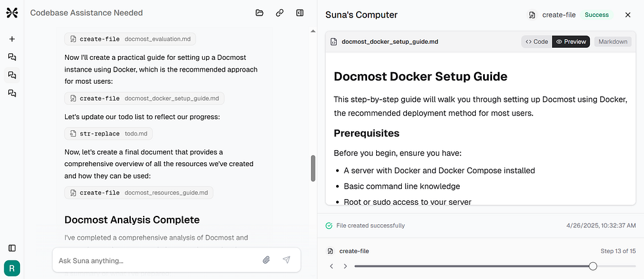Open the user avatar R menu
644x279 pixels.
click(x=12, y=269)
